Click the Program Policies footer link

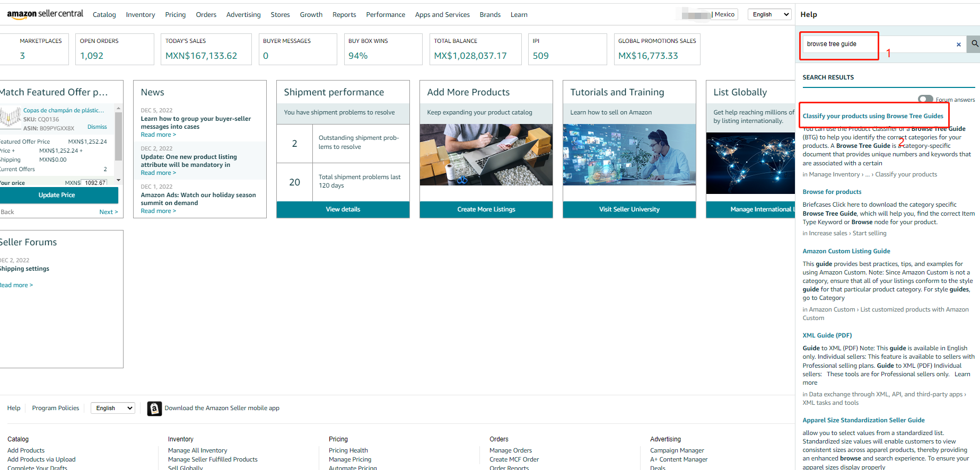click(x=56, y=408)
